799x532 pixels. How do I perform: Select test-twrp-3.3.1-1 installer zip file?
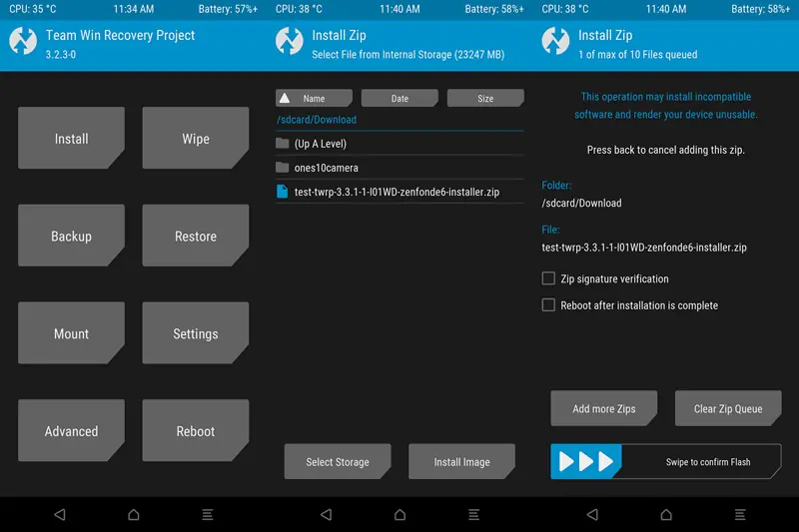(x=399, y=192)
